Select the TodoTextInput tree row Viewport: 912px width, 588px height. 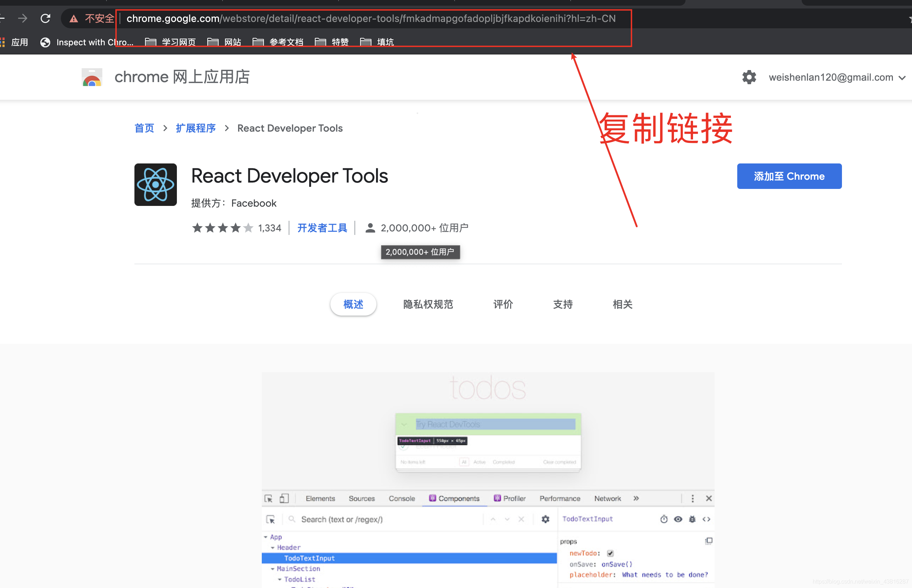pos(409,558)
